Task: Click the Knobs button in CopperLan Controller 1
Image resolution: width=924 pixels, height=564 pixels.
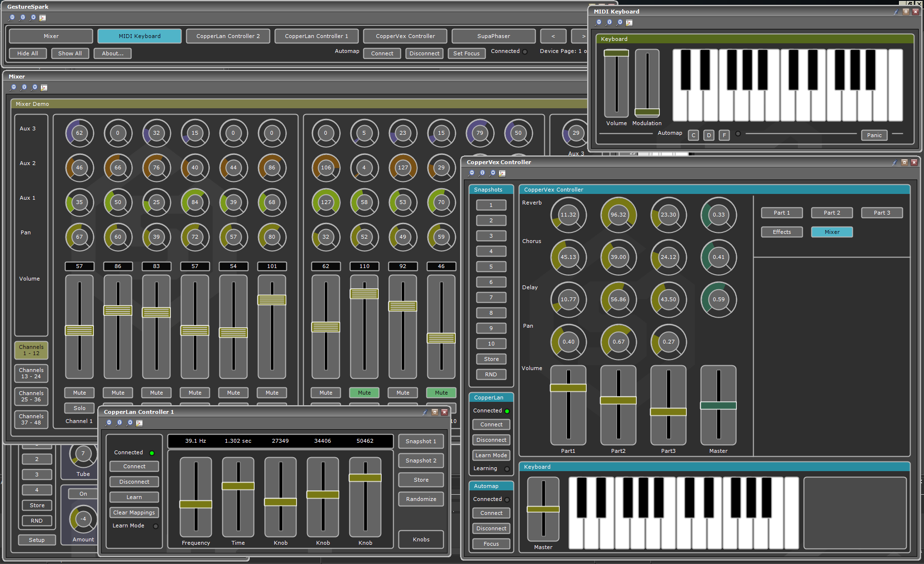Action: [x=421, y=539]
